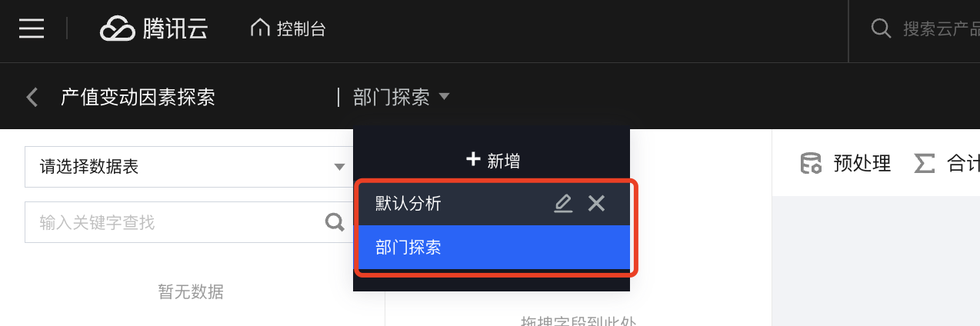
Task: Open the 合计 sigma totals option
Action: point(946,163)
